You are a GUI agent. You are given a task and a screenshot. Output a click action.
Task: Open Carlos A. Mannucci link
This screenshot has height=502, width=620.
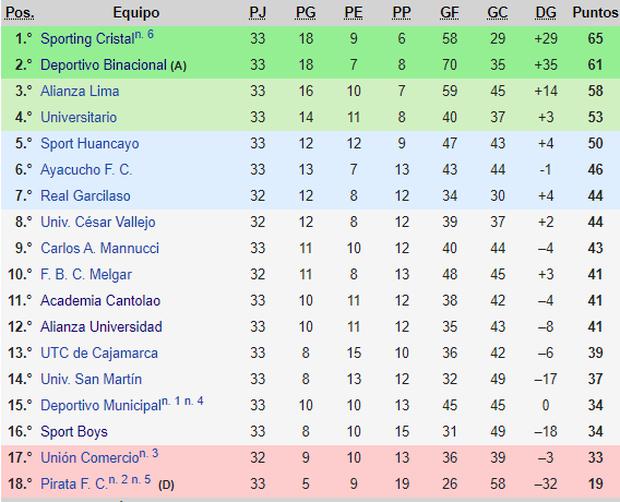tap(100, 248)
